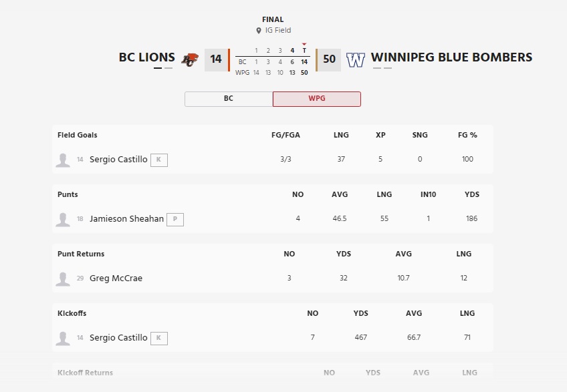Click the Winnipeg Blue Bombers logo
The image size is (567, 392).
(356, 59)
